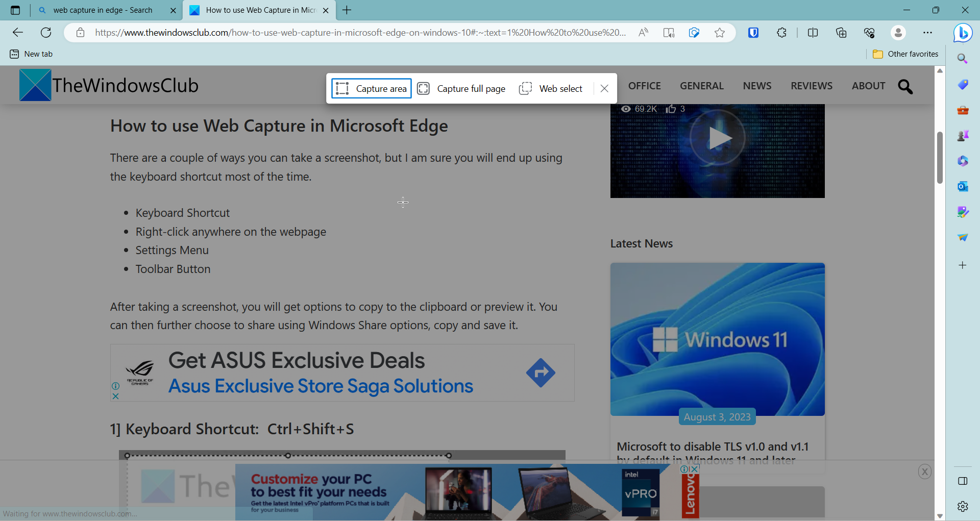Image resolution: width=980 pixels, height=521 pixels.
Task: Open the Extensions menu
Action: click(781, 33)
